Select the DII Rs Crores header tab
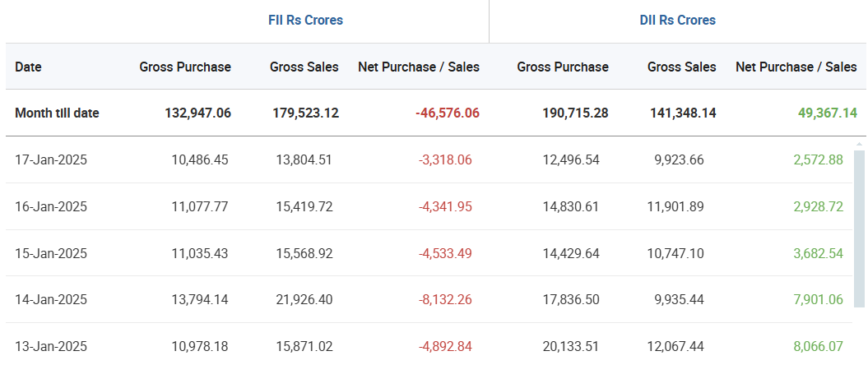 tap(678, 21)
